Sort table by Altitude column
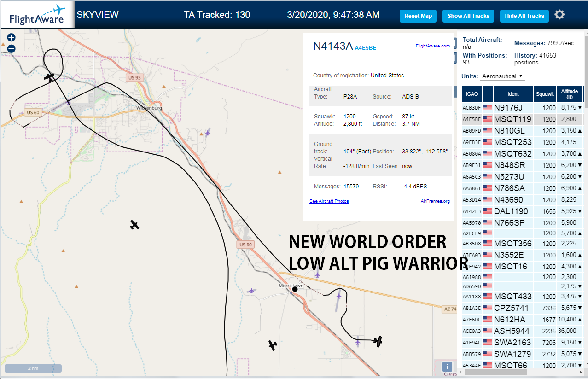Viewport: 588px width, 379px height. [570, 94]
